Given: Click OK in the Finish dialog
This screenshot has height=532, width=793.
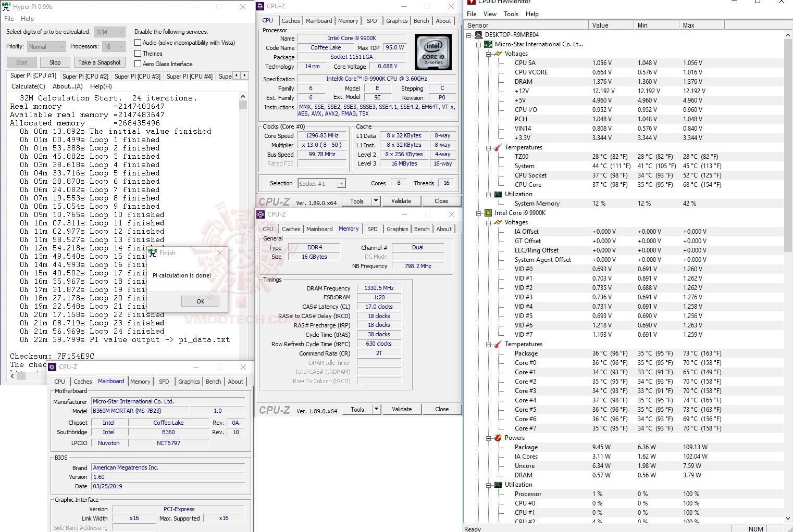Looking at the screenshot, I should (x=200, y=301).
